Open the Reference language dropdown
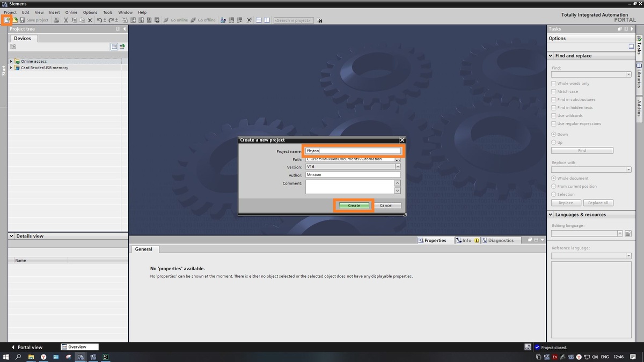The image size is (644, 362). click(628, 256)
